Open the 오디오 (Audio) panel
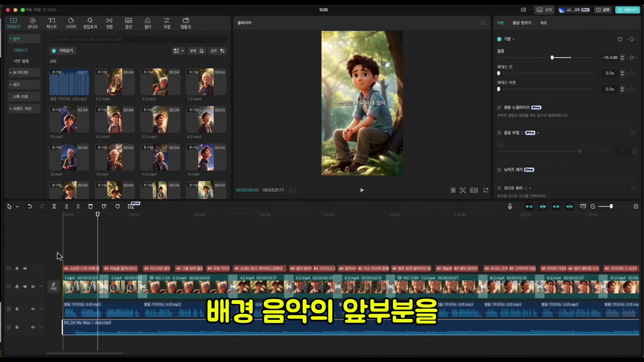644x362 pixels. (x=33, y=23)
